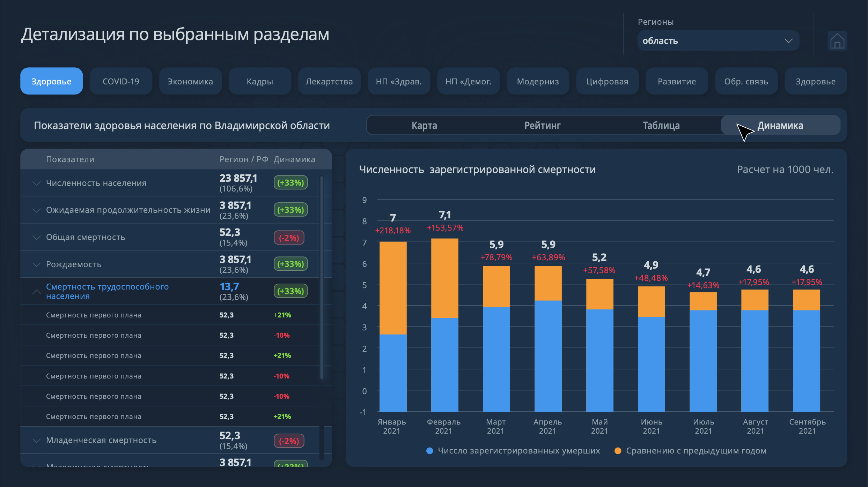This screenshot has height=487, width=868.
Task: Click orange legend marker for предыдущим годом
Action: [x=618, y=451]
